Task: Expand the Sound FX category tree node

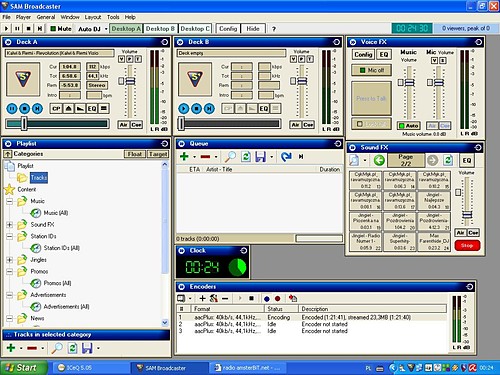Action: pos(10,225)
